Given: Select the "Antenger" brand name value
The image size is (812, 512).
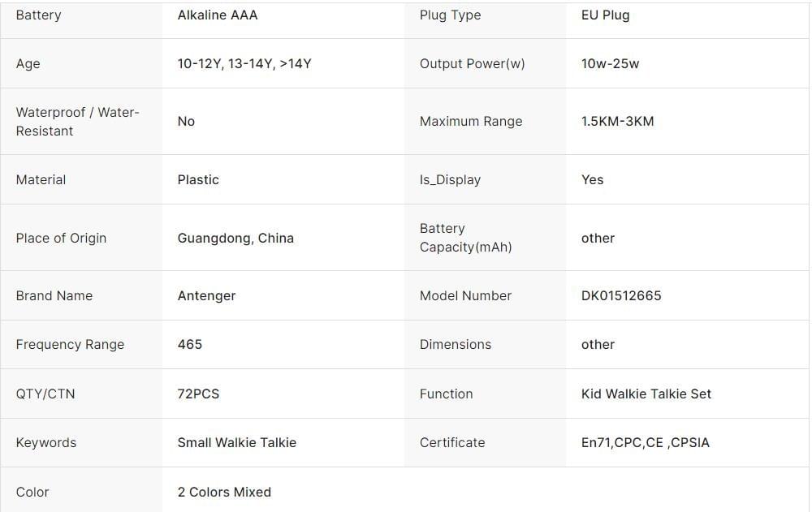Looking at the screenshot, I should point(206,296).
